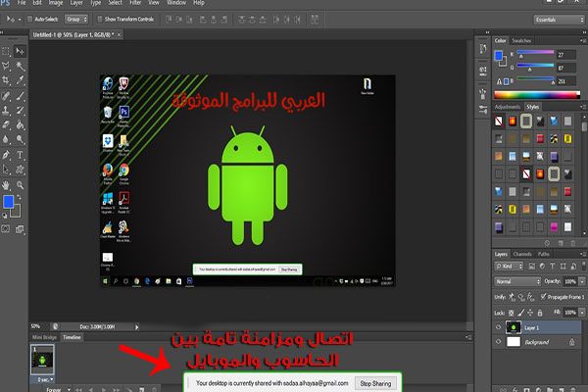Select the Dodge tool
This screenshot has height=392, width=588.
20,139
